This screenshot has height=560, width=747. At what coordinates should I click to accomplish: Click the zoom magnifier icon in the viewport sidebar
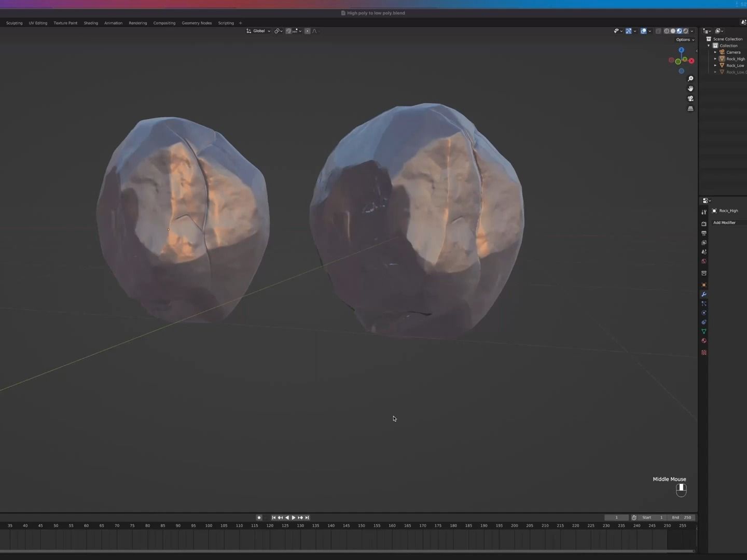point(690,79)
